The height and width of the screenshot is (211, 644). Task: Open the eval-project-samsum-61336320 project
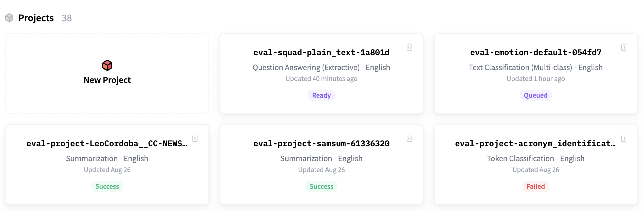pyautogui.click(x=321, y=144)
